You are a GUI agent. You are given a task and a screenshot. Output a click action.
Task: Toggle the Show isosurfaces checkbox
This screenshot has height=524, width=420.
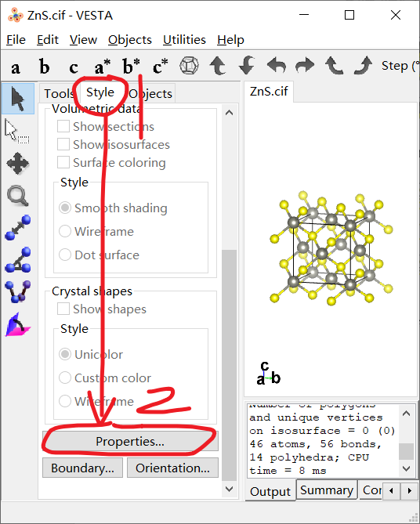coord(63,145)
